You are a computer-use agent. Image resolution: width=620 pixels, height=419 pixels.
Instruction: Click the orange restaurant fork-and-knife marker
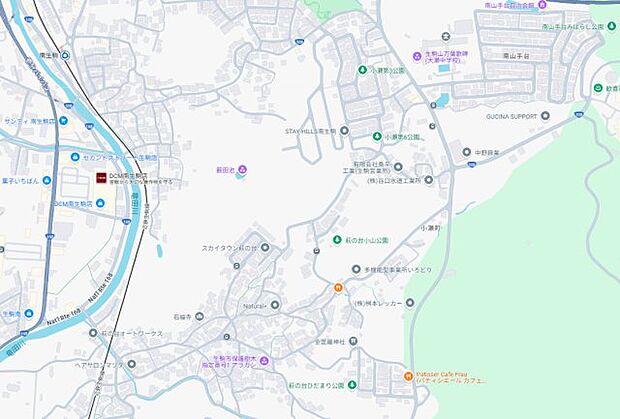pos(339,289)
